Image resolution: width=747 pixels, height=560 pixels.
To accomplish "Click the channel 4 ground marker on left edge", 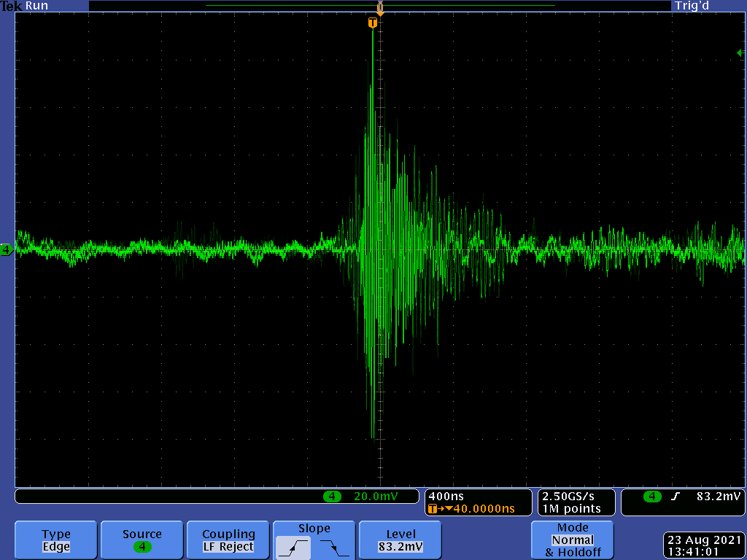I will coord(7,250).
